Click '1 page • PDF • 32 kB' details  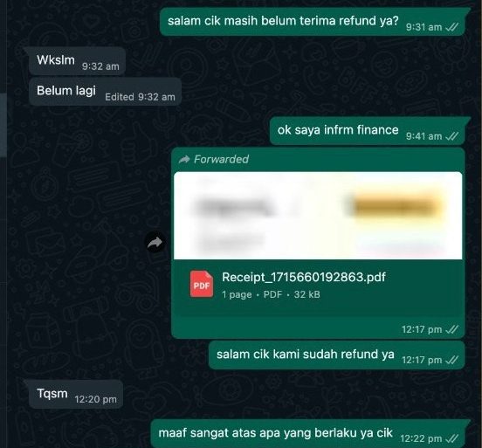pos(271,294)
